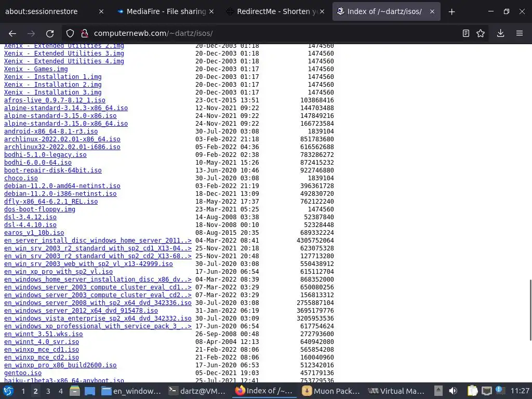Switch to virtual desktop 1
This screenshot has width=532, height=399.
coord(23,391)
